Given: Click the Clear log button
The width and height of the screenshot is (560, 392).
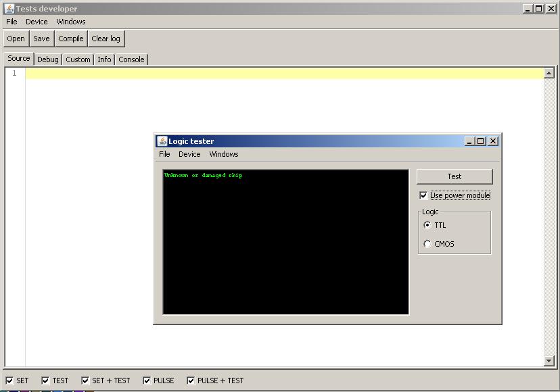Looking at the screenshot, I should point(106,39).
